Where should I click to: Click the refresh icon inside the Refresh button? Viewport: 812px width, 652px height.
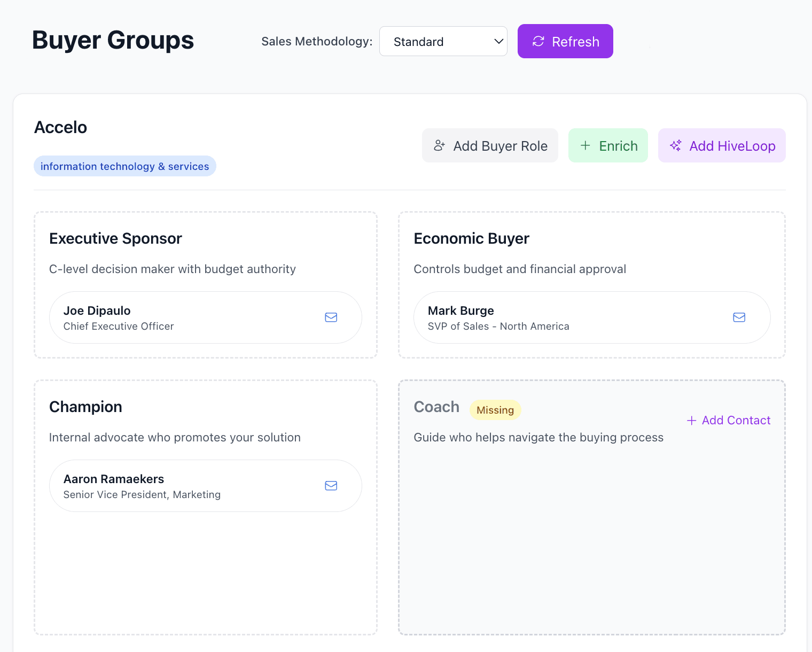click(x=538, y=41)
